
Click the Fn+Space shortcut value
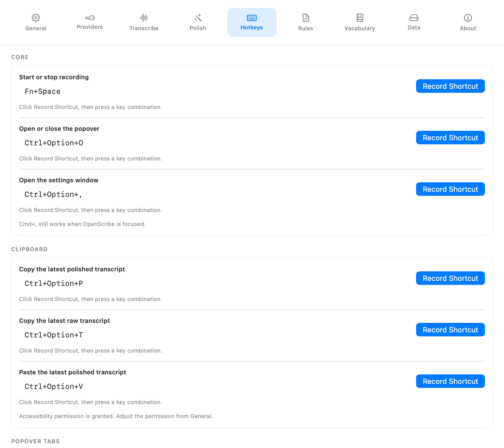coord(43,92)
